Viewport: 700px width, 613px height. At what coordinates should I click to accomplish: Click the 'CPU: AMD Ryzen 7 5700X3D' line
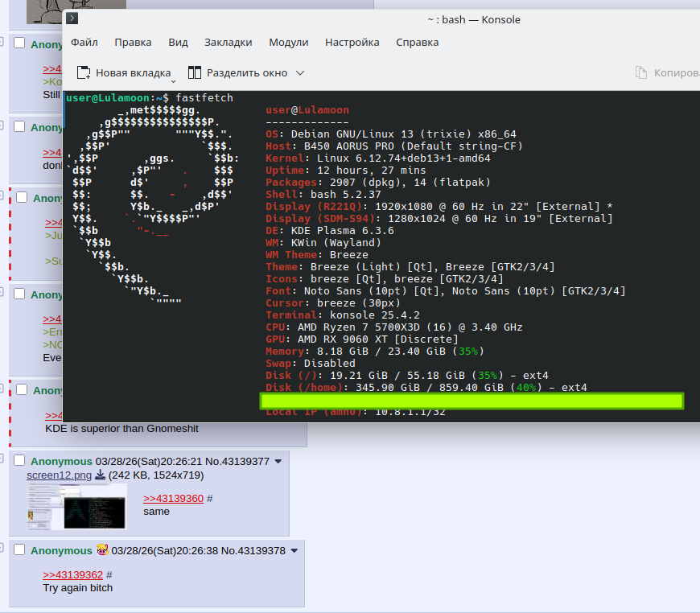[x=393, y=327]
